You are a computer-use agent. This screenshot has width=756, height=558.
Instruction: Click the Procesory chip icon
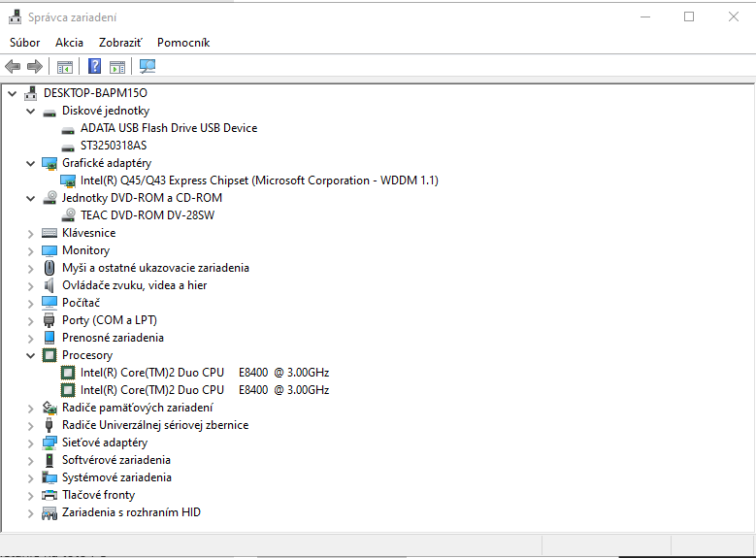pos(49,355)
